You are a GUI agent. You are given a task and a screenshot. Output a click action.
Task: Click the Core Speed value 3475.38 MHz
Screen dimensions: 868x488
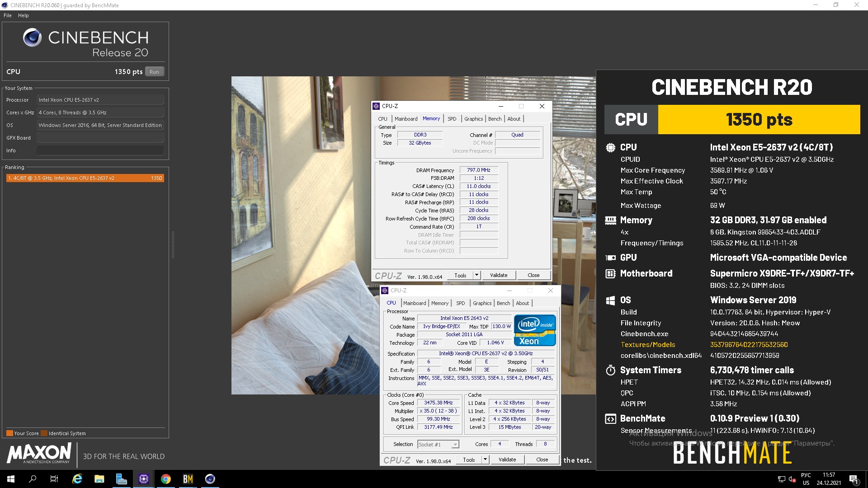click(439, 403)
